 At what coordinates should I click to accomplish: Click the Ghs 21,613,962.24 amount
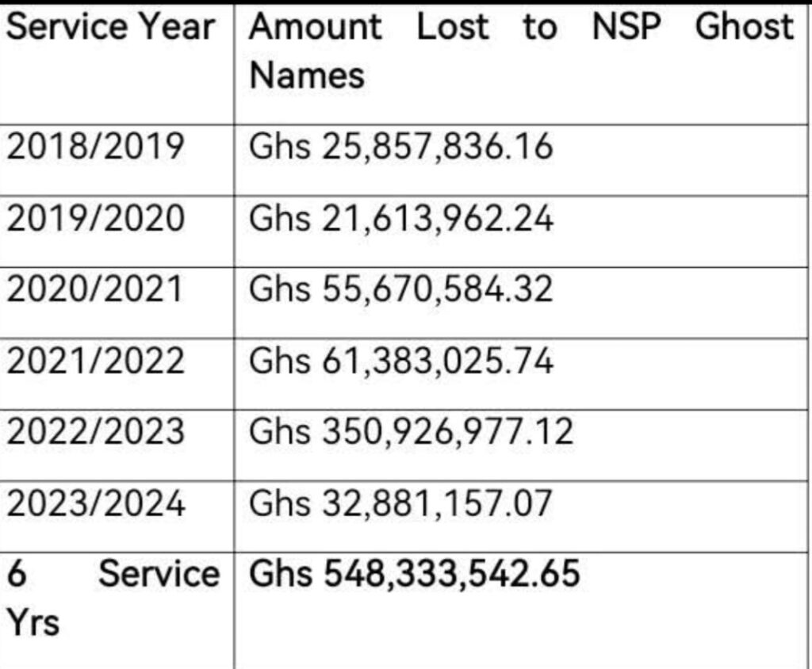(400, 218)
